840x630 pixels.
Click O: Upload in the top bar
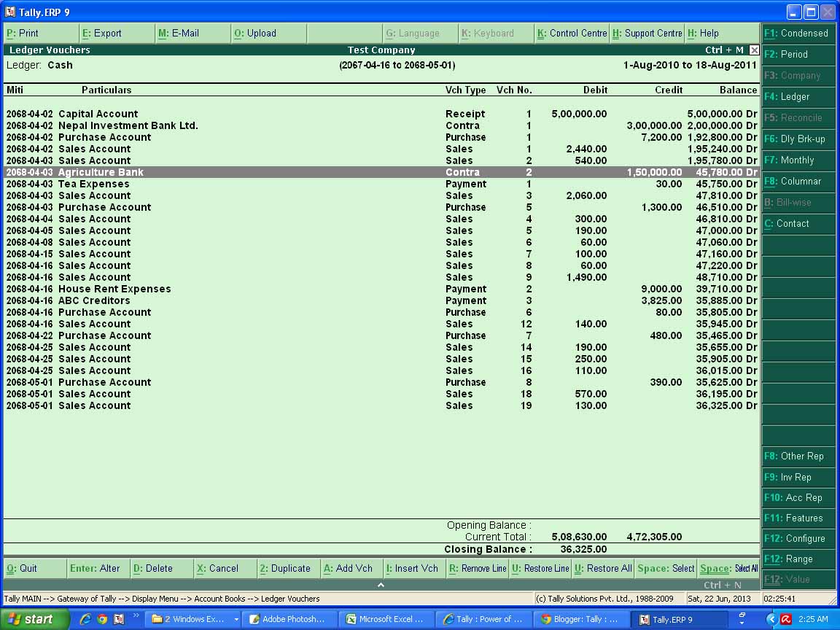(x=270, y=34)
